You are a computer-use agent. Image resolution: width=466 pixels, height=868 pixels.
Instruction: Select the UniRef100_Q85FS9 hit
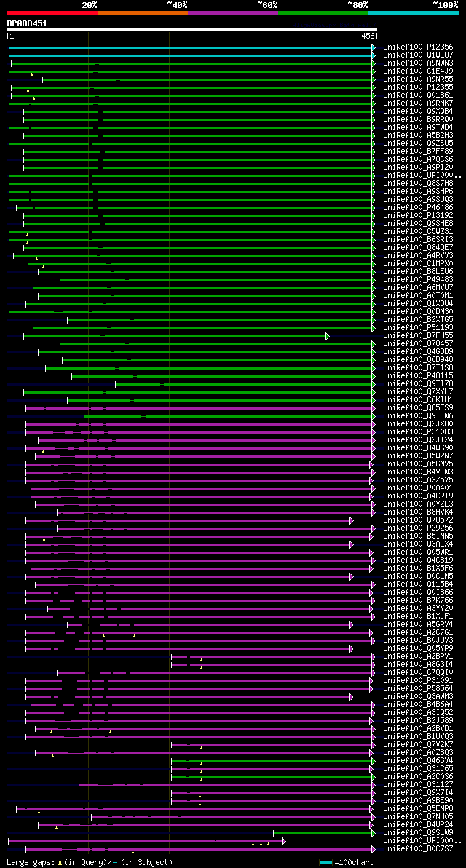click(418, 408)
